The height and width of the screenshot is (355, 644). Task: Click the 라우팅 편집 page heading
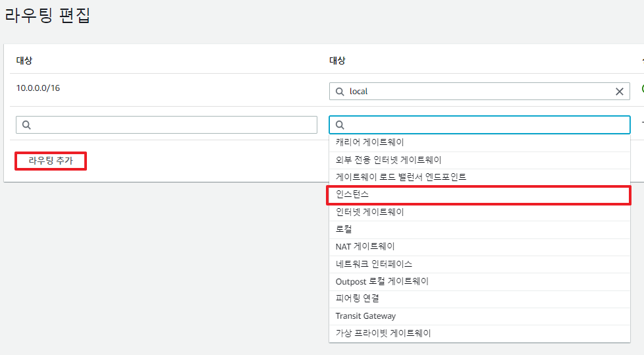(x=47, y=16)
